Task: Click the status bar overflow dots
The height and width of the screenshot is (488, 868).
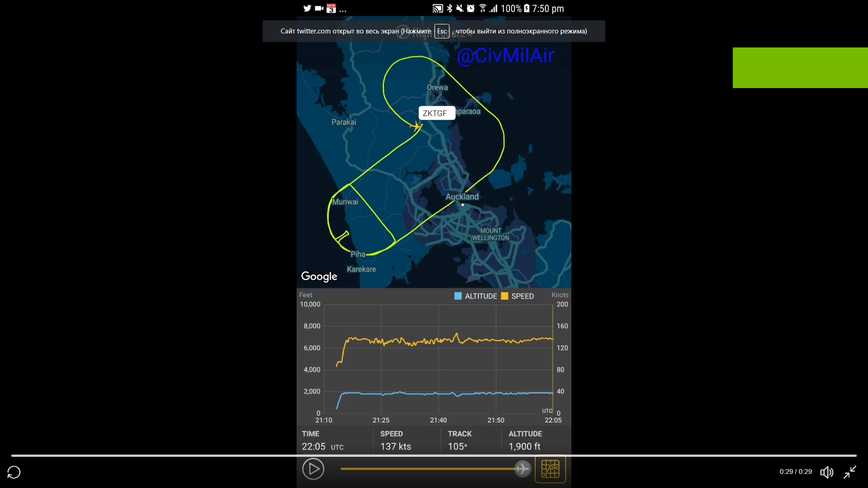Action: point(343,10)
